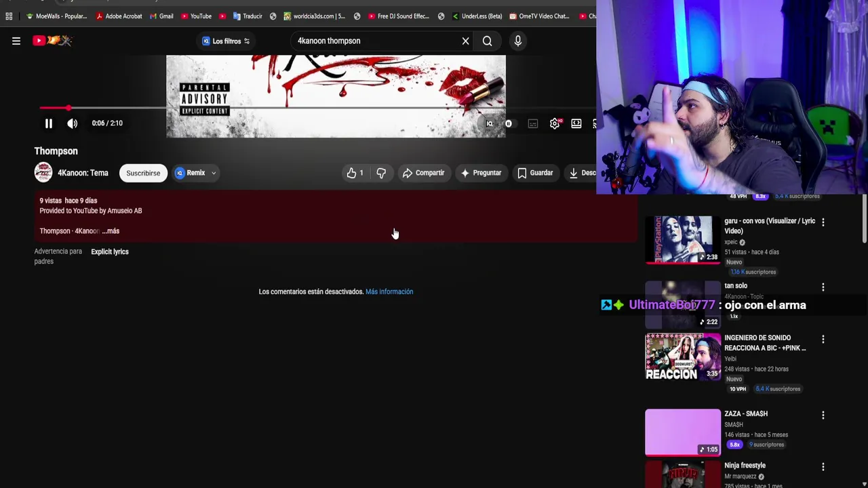
Task: Dislike the video with thumbs down
Action: click(x=381, y=173)
